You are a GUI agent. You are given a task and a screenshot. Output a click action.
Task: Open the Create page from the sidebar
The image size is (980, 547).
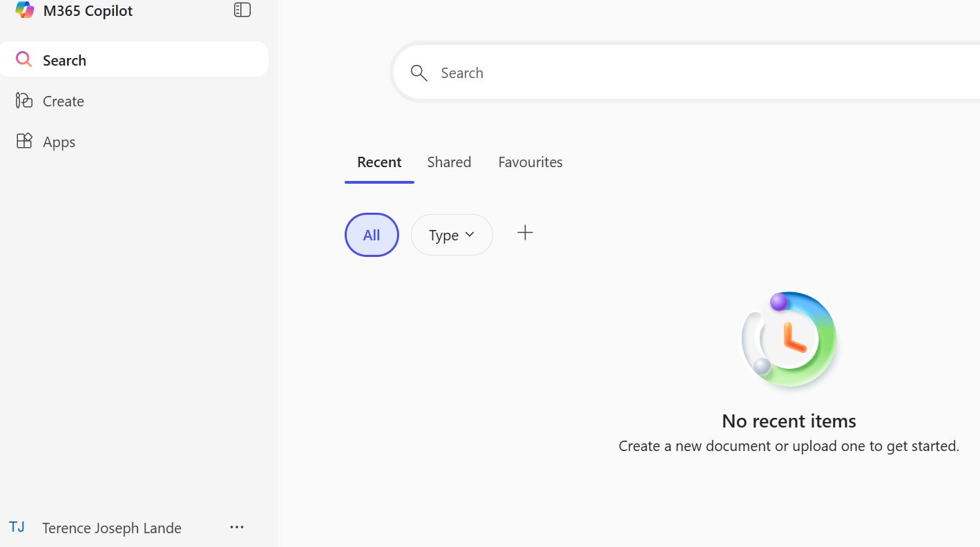[63, 102]
